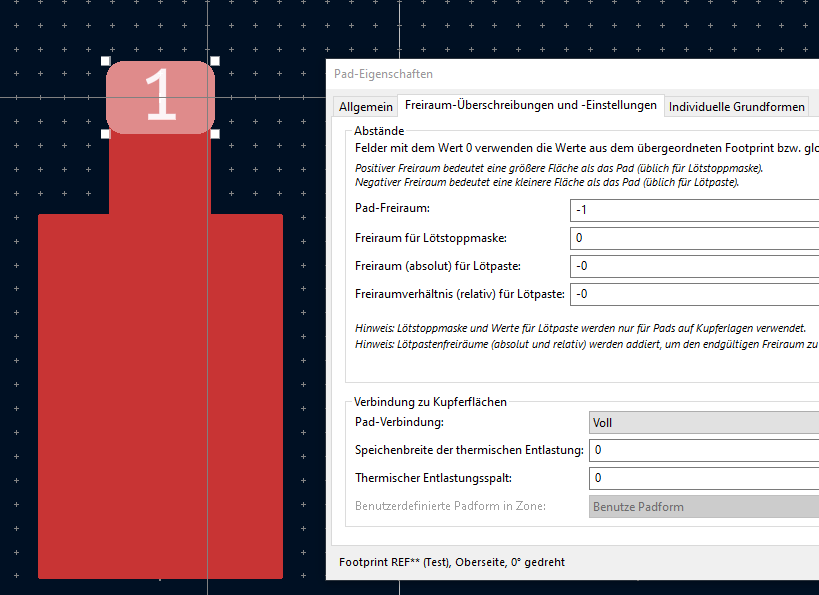The height and width of the screenshot is (595, 819).
Task: Click the Benutzerdefinierte Padform in Zone label
Action: click(450, 506)
